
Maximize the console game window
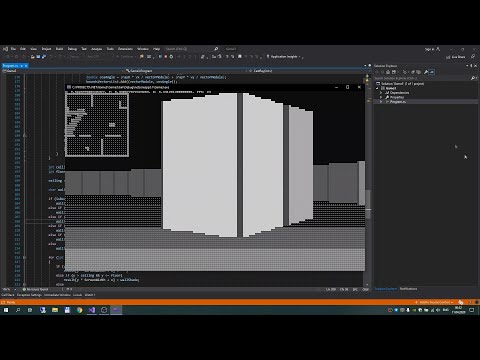point(348,87)
